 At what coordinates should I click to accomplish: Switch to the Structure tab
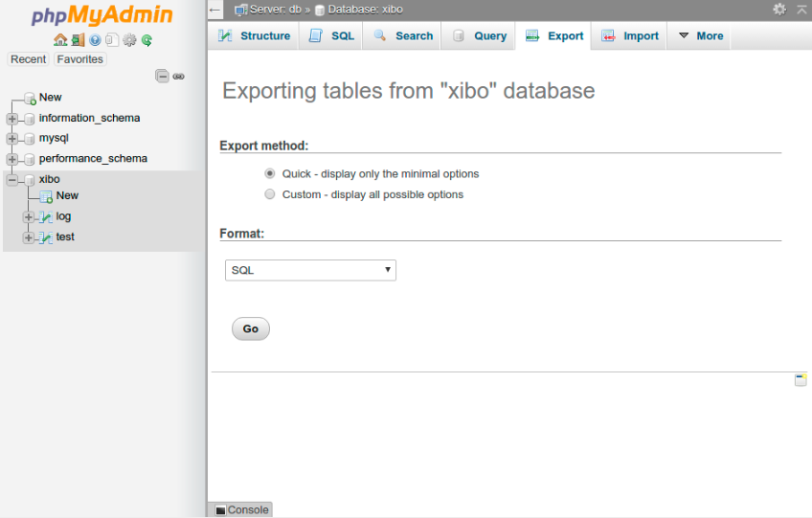(x=254, y=36)
